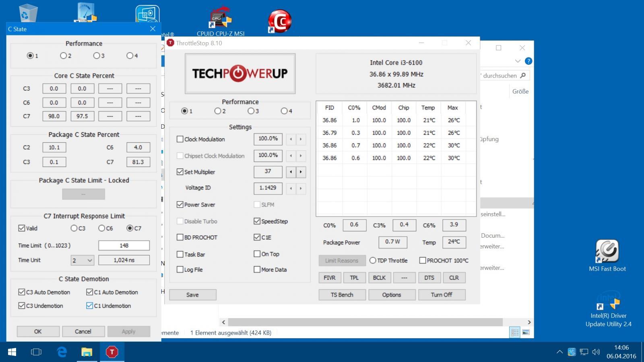644x362 pixels.
Task: Open the Windows Start menu
Action: point(12,352)
